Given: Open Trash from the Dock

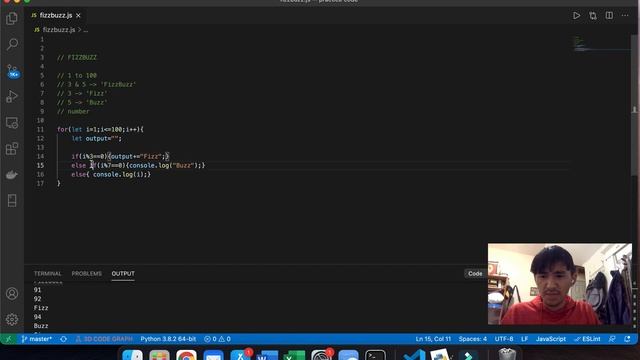Looking at the screenshot, I should (507, 354).
